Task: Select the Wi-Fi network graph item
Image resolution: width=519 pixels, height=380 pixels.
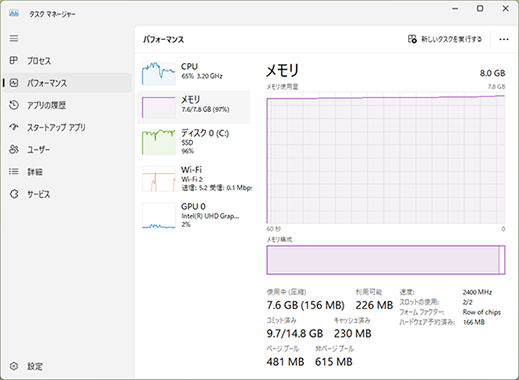Action: point(193,179)
